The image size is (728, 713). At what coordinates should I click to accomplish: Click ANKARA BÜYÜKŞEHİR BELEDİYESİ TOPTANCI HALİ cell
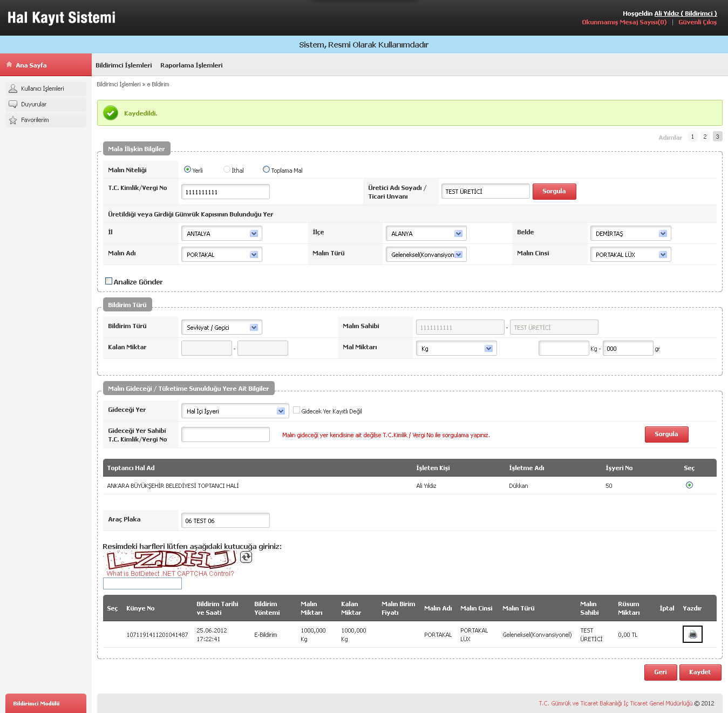[x=173, y=486]
